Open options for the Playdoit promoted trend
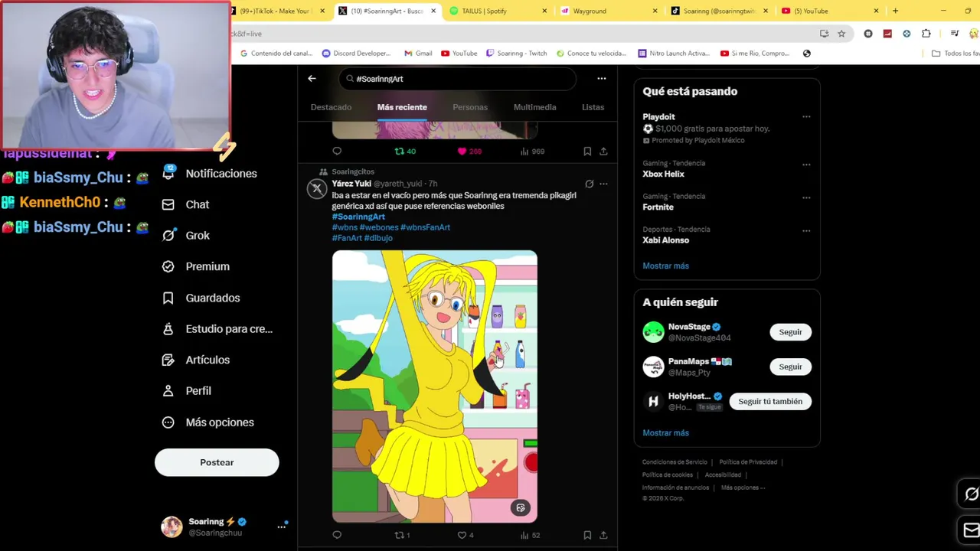Viewport: 980px width, 551px height. point(806,117)
